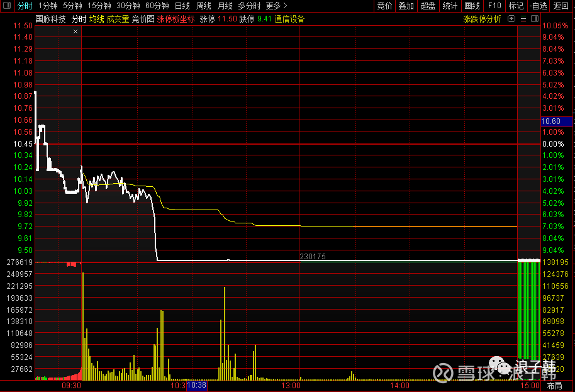
Task: Click the 230175 order volume label
Action: 313,256
